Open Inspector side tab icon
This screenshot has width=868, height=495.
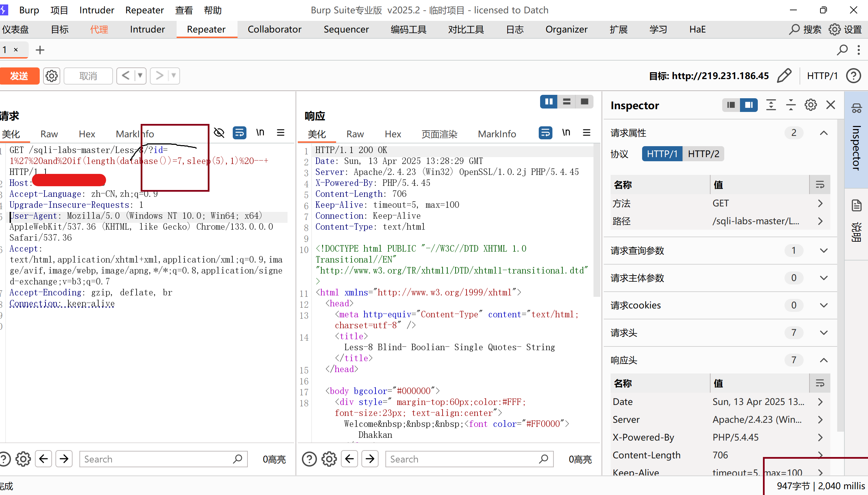(x=856, y=109)
